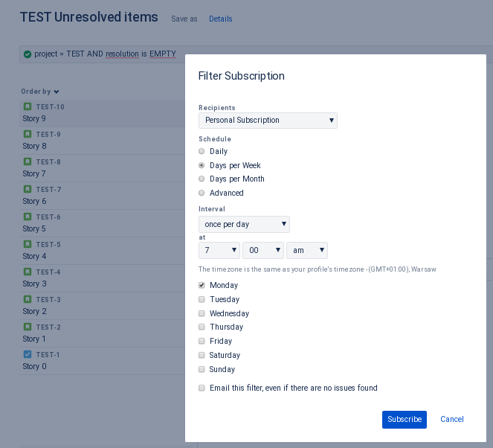Image resolution: width=493 pixels, height=448 pixels.
Task: Click the story icon beside TEST-7
Action: pos(28,189)
